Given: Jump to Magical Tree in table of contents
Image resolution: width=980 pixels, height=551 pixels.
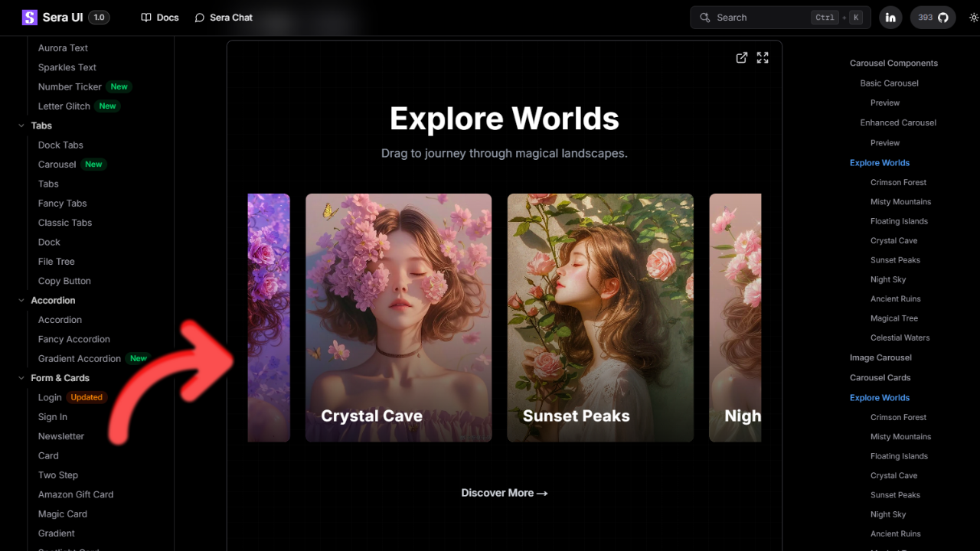Looking at the screenshot, I should coord(893,318).
